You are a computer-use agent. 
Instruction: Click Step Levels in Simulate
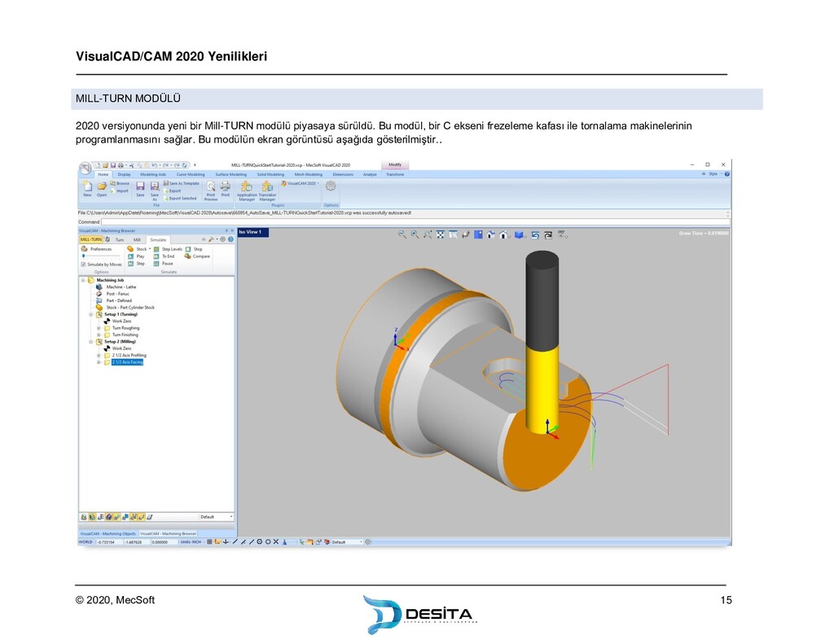click(168, 249)
